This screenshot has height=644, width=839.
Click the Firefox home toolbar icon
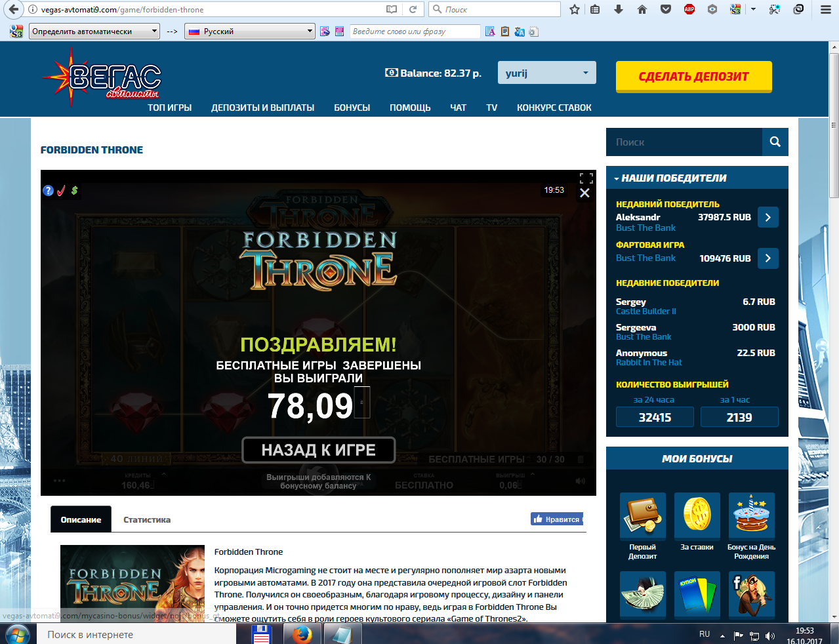point(642,9)
